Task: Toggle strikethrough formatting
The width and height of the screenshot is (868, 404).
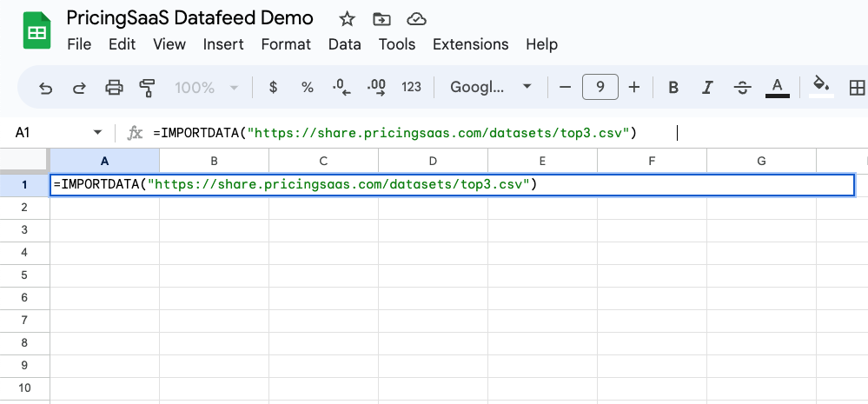Action: coord(742,88)
